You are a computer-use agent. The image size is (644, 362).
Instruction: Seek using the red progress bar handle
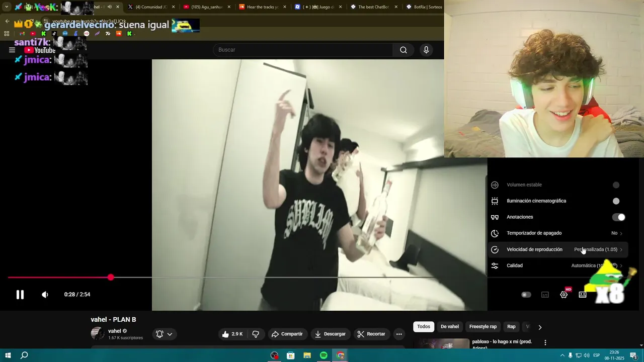click(111, 277)
